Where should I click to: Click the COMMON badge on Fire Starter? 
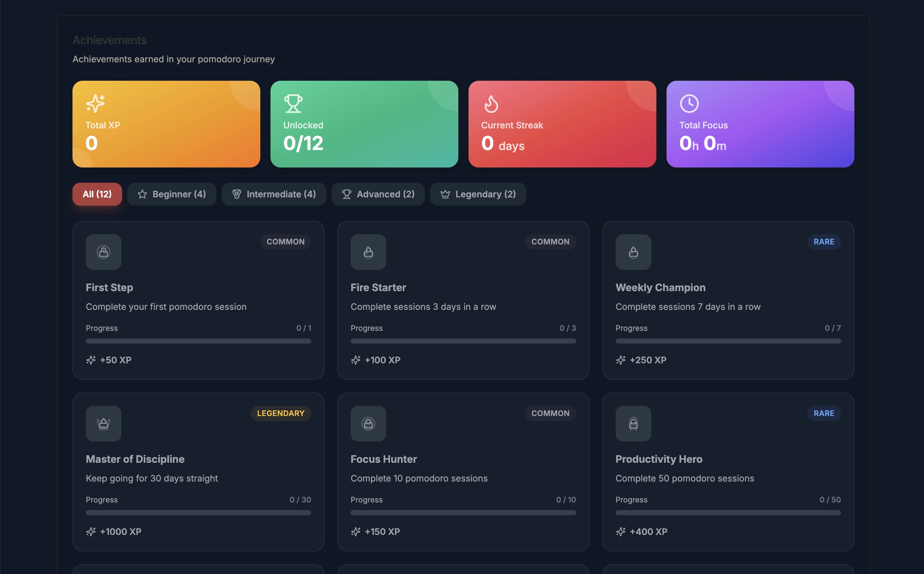pos(551,242)
